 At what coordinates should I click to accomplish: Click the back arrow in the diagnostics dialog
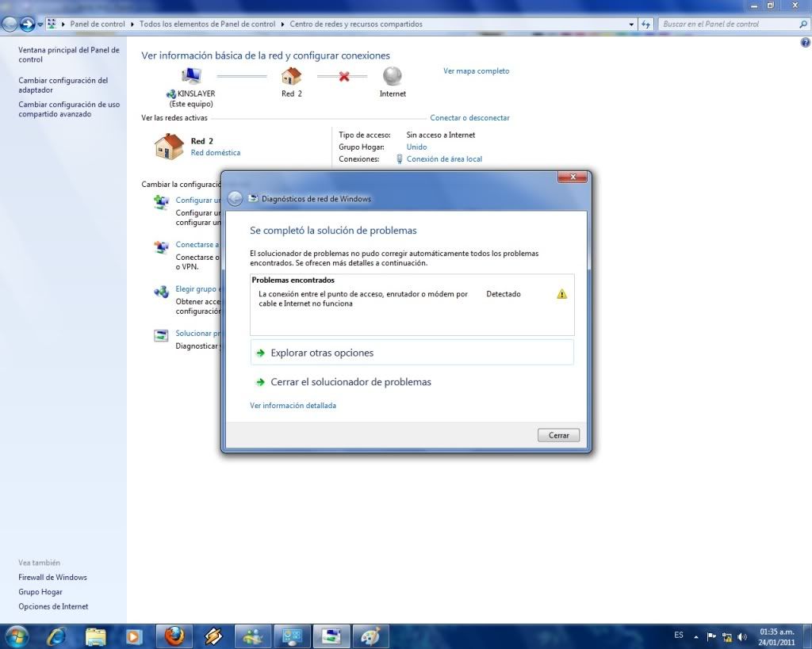[235, 199]
